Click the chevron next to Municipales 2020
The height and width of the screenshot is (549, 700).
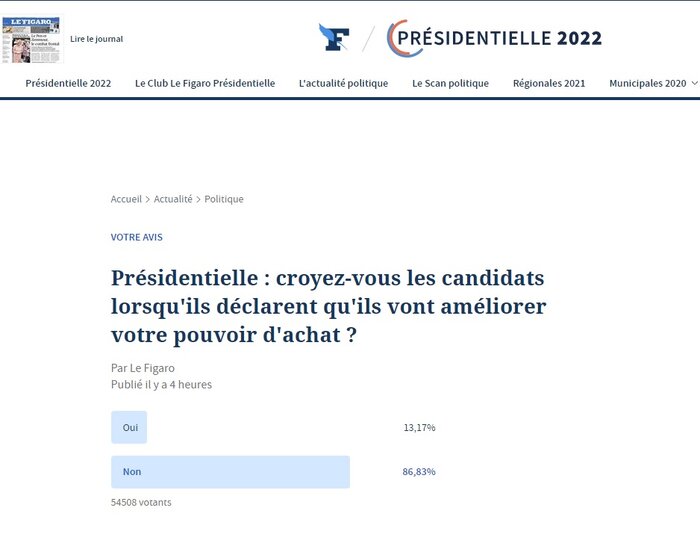[x=694, y=83]
